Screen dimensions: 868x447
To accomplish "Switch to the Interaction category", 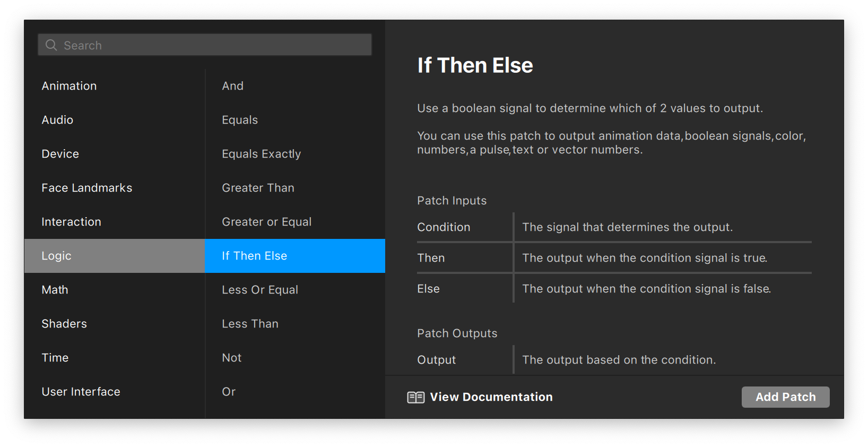I will click(x=71, y=222).
